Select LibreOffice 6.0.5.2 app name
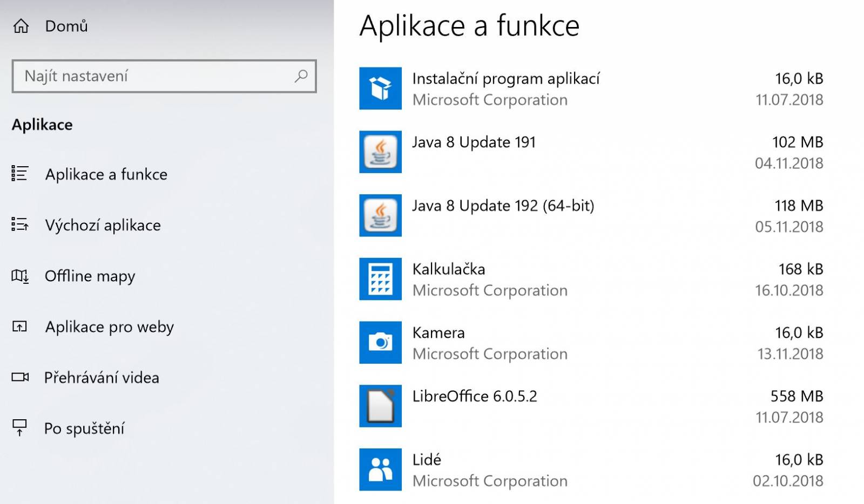The height and width of the screenshot is (504, 864). [x=475, y=396]
